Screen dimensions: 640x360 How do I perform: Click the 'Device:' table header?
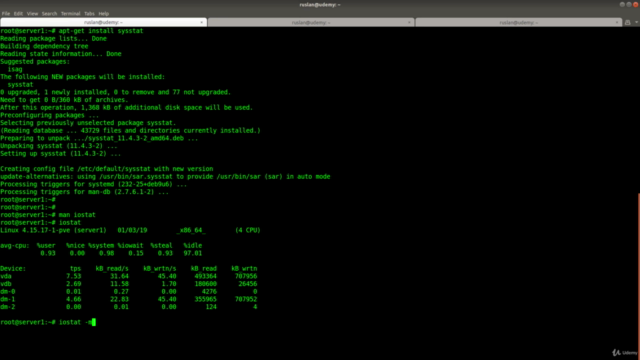(x=13, y=269)
